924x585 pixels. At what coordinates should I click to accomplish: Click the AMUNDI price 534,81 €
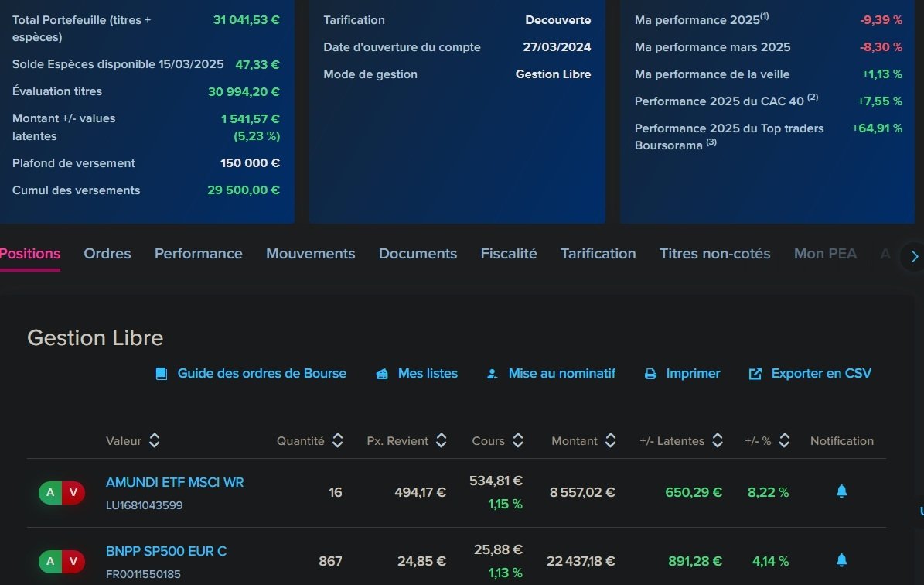pos(496,481)
